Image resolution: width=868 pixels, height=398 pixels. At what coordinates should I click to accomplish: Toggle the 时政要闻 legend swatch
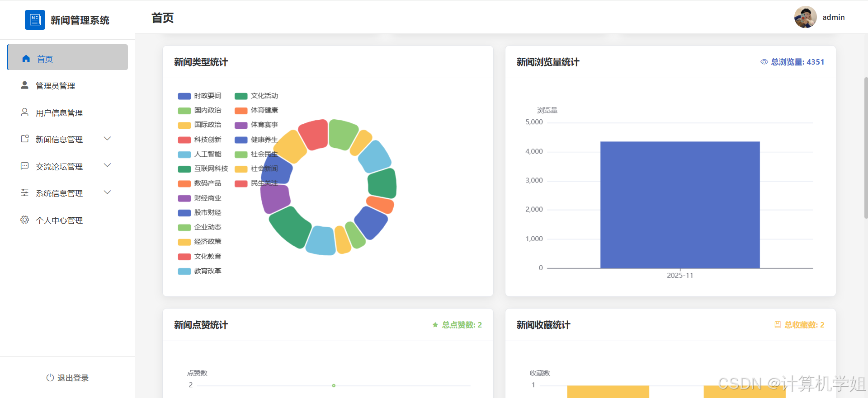(x=184, y=96)
